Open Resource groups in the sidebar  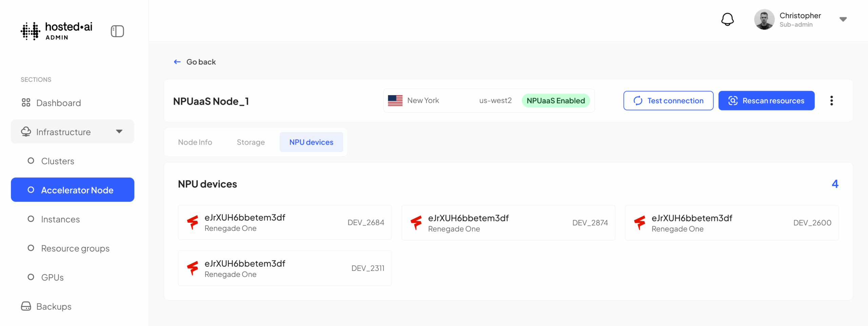point(75,248)
